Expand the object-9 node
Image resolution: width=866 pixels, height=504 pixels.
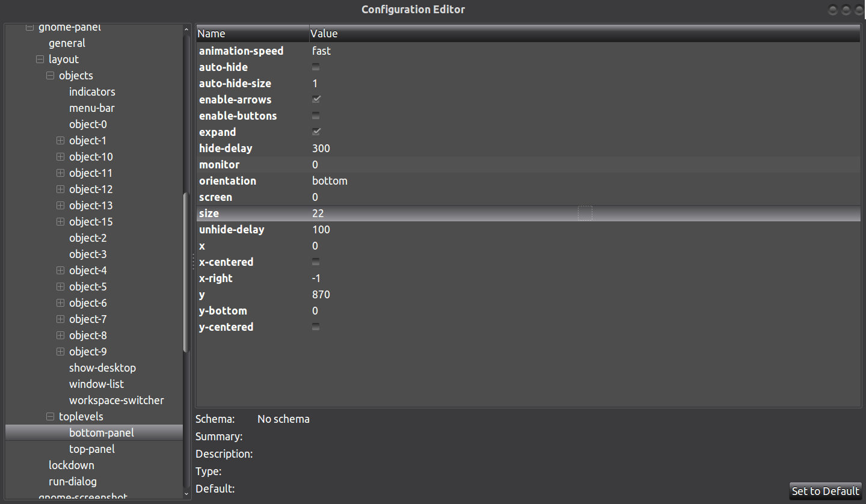pos(60,352)
